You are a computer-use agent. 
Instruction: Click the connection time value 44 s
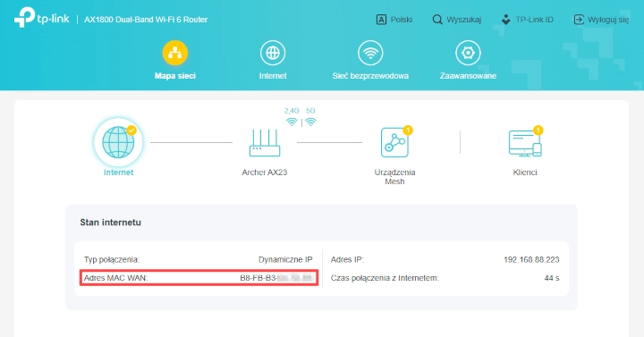552,278
